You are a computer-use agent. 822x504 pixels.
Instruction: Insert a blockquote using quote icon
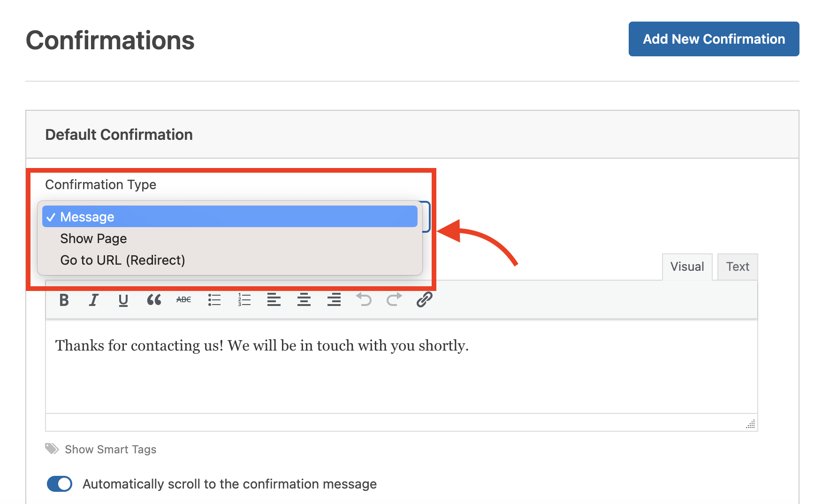point(154,299)
